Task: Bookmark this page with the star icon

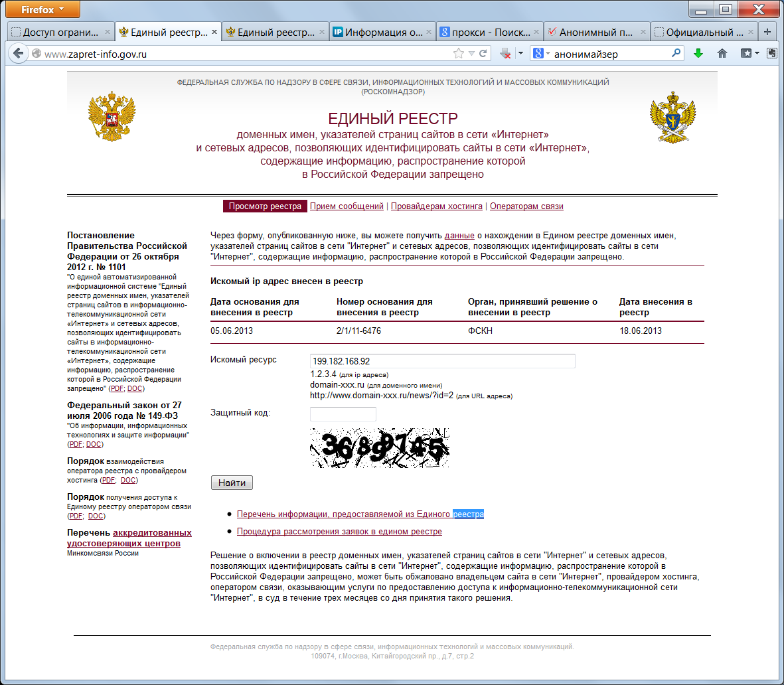Action: coord(458,54)
